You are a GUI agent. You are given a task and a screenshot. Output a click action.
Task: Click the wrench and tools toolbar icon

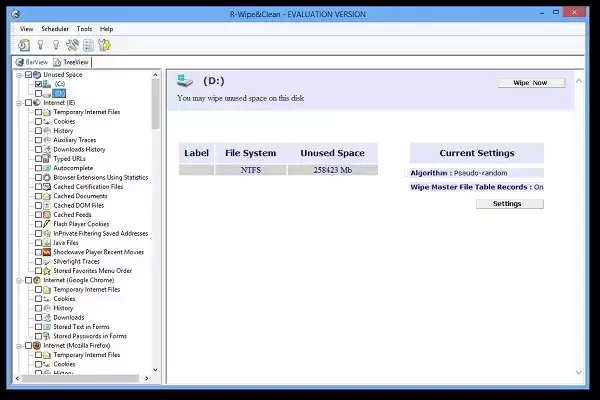click(72, 45)
